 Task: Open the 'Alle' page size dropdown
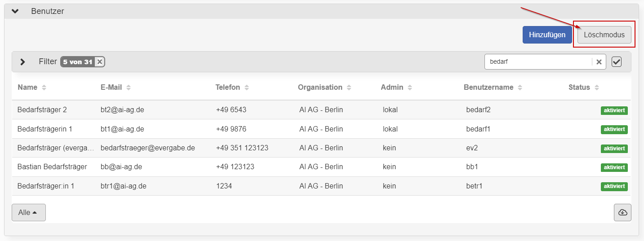coord(29,213)
